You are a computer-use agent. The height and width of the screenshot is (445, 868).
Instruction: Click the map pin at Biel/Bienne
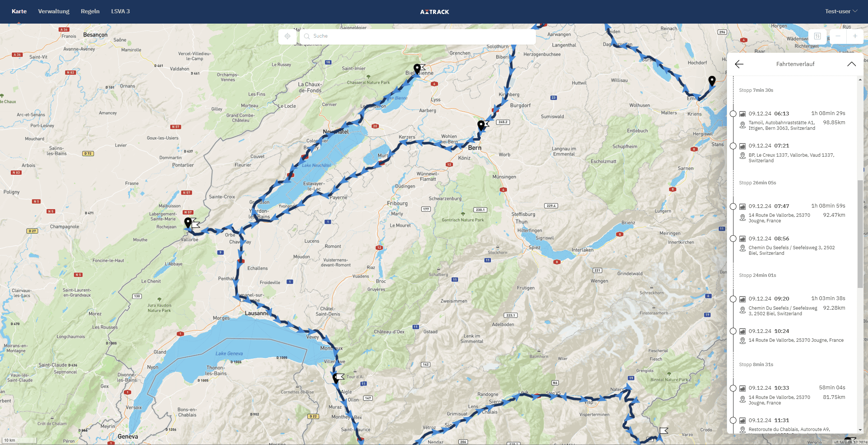(x=417, y=69)
